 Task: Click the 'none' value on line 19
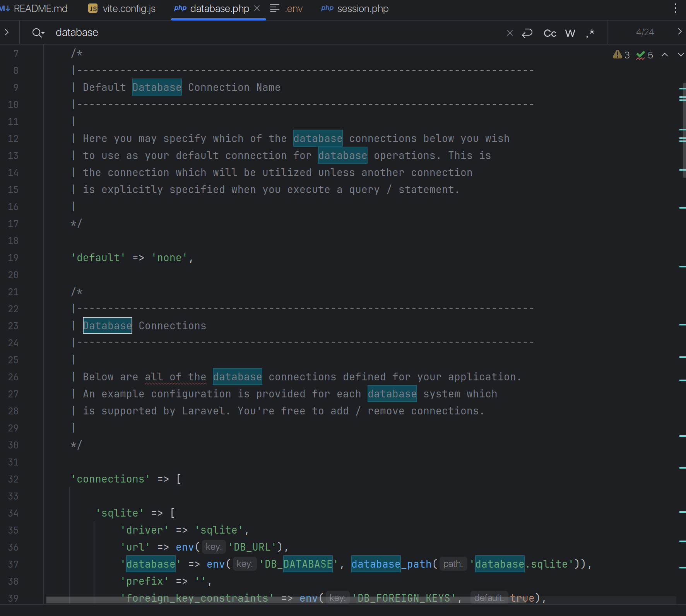click(169, 258)
